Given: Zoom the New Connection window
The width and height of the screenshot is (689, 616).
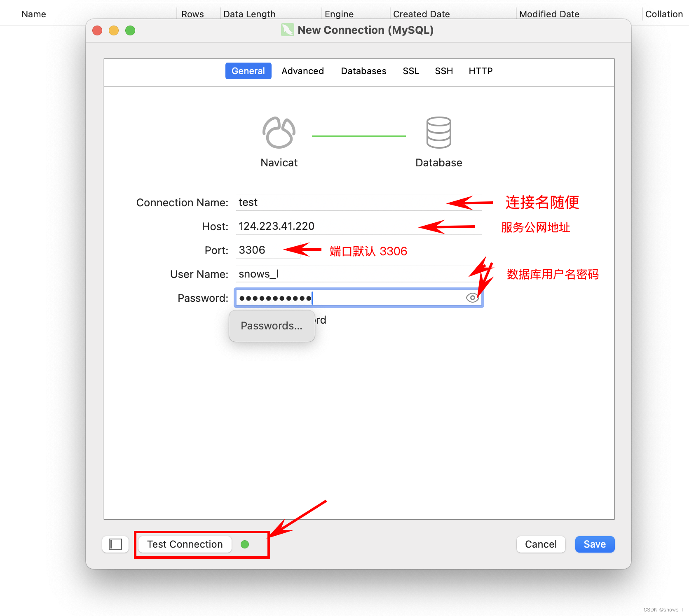Looking at the screenshot, I should (130, 30).
